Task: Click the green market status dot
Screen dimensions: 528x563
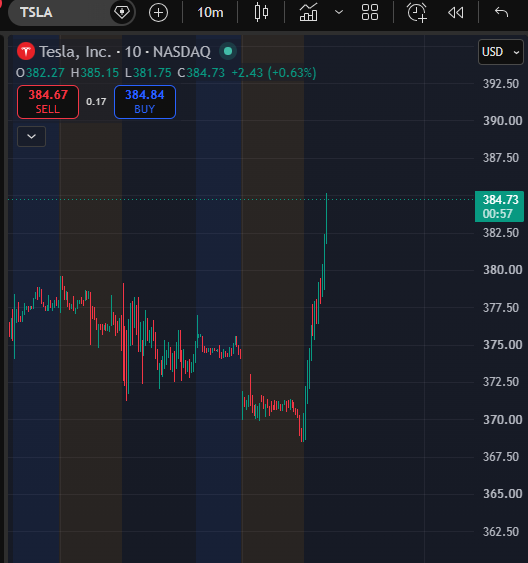Action: [228, 51]
